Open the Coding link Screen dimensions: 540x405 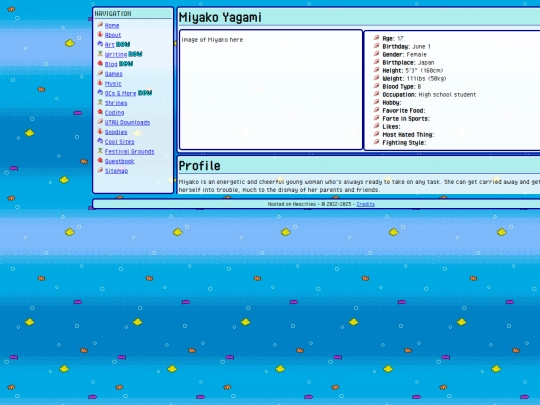114,113
